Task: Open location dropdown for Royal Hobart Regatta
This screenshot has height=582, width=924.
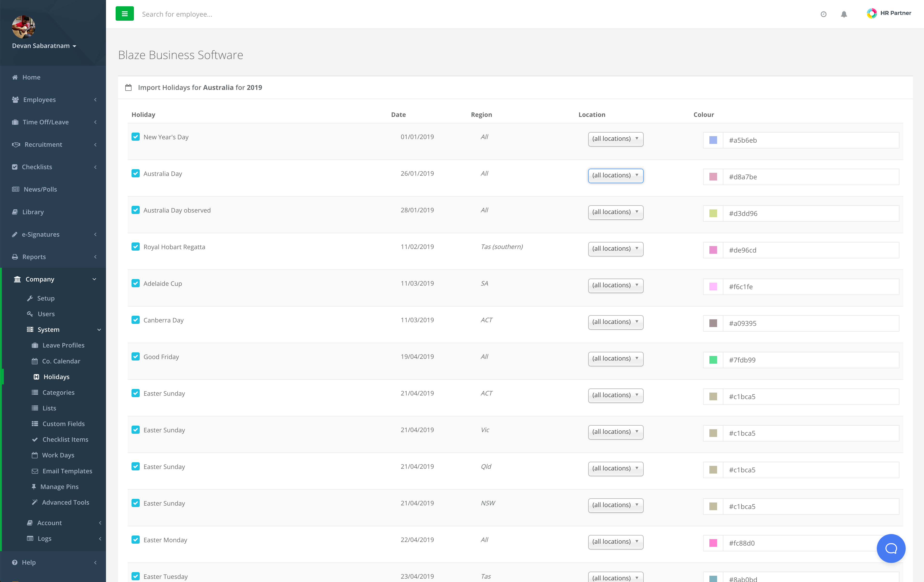Action: pos(615,249)
